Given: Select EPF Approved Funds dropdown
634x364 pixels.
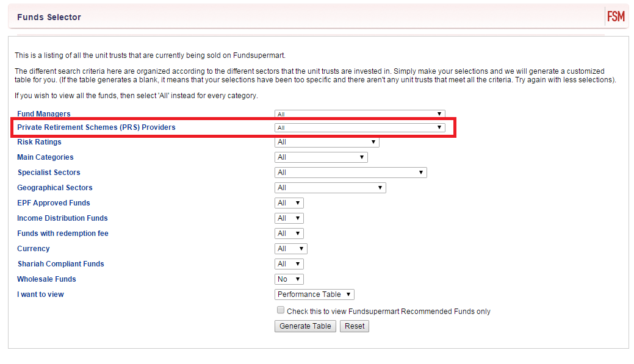Looking at the screenshot, I should pos(289,203).
